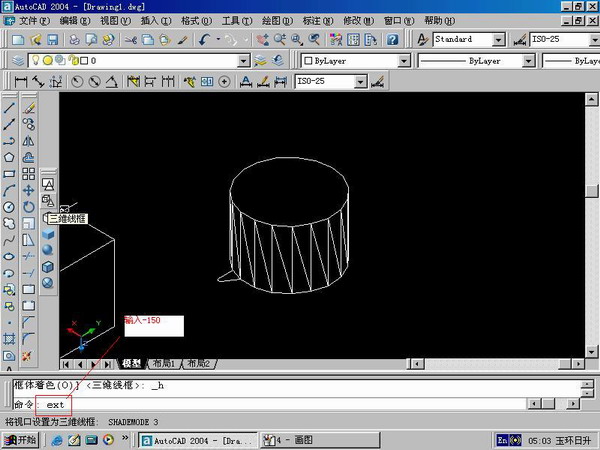Select the Polygon drawing tool
Screen dimensions: 600x450
click(9, 156)
